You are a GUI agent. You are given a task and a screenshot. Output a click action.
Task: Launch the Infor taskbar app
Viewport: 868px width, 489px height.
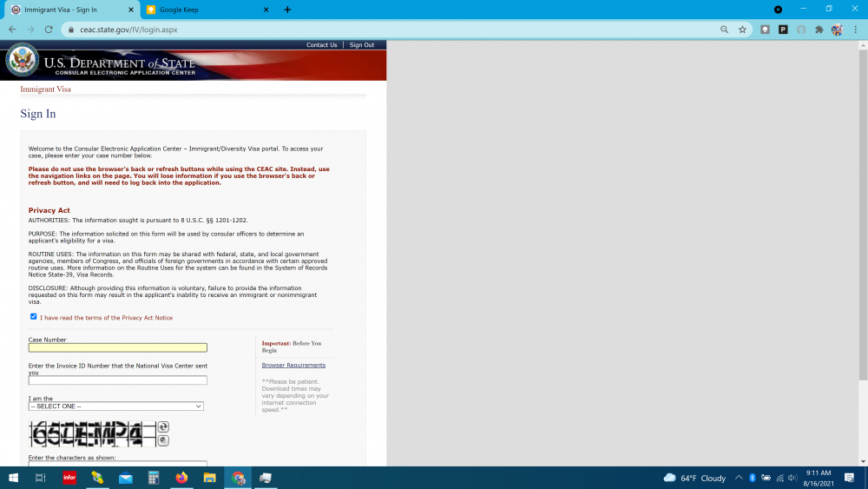[69, 478]
